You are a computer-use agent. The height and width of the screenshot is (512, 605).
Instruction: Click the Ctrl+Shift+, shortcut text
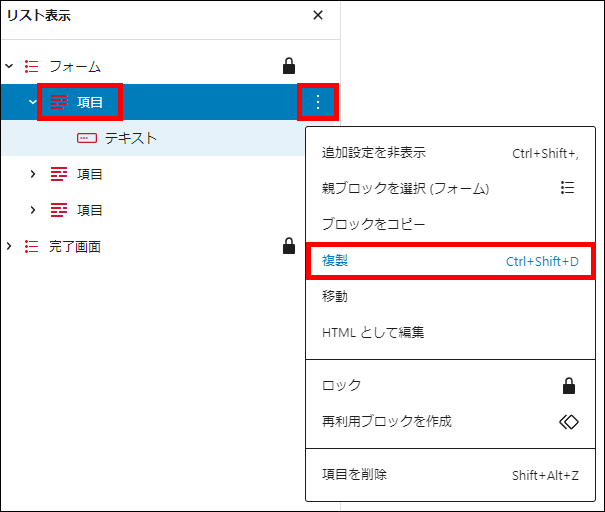click(545, 154)
